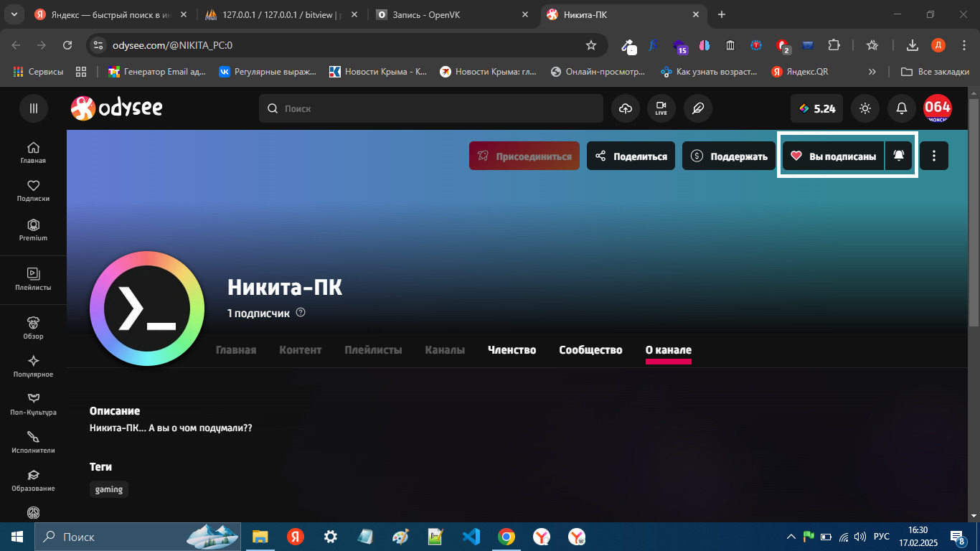Open the notifications bell in header
The width and height of the screenshot is (980, 551).
click(902, 109)
